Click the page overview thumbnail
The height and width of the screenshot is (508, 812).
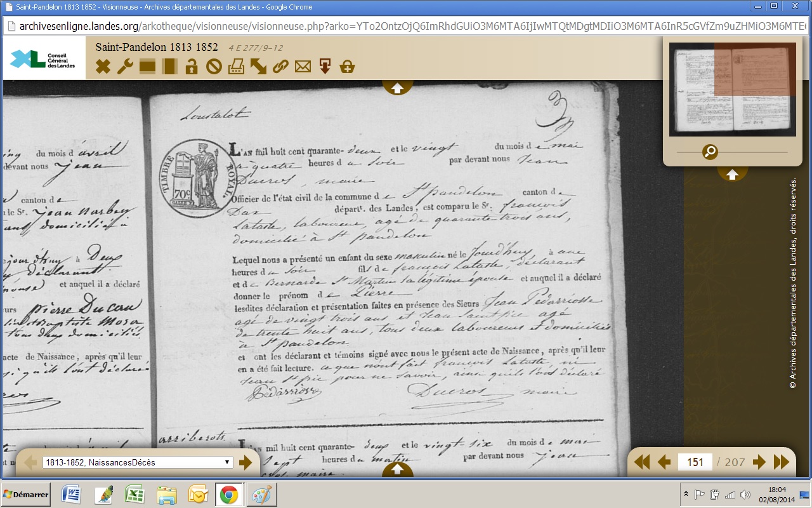[x=732, y=88]
